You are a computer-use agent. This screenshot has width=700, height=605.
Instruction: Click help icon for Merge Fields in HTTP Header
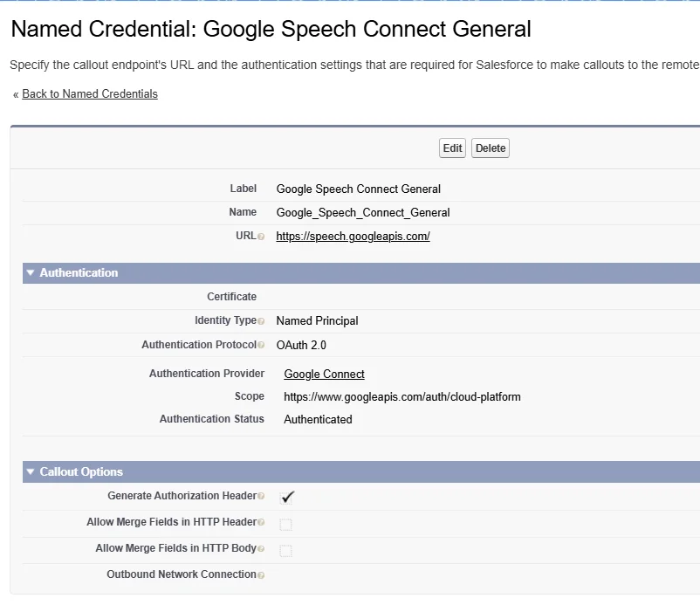click(261, 523)
